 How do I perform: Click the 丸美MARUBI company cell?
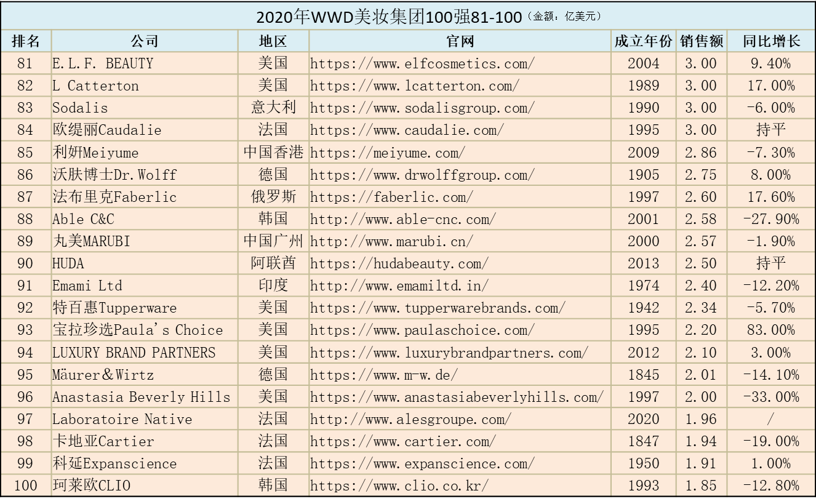point(91,241)
